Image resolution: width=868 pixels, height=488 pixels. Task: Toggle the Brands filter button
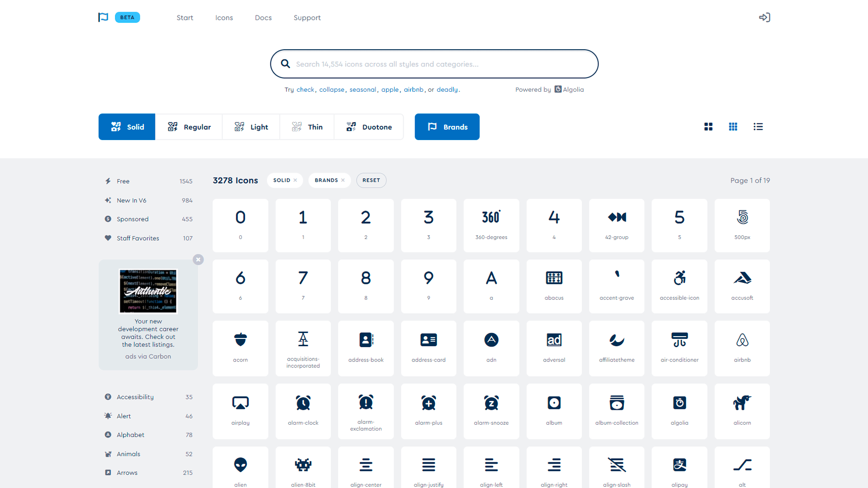pos(447,127)
